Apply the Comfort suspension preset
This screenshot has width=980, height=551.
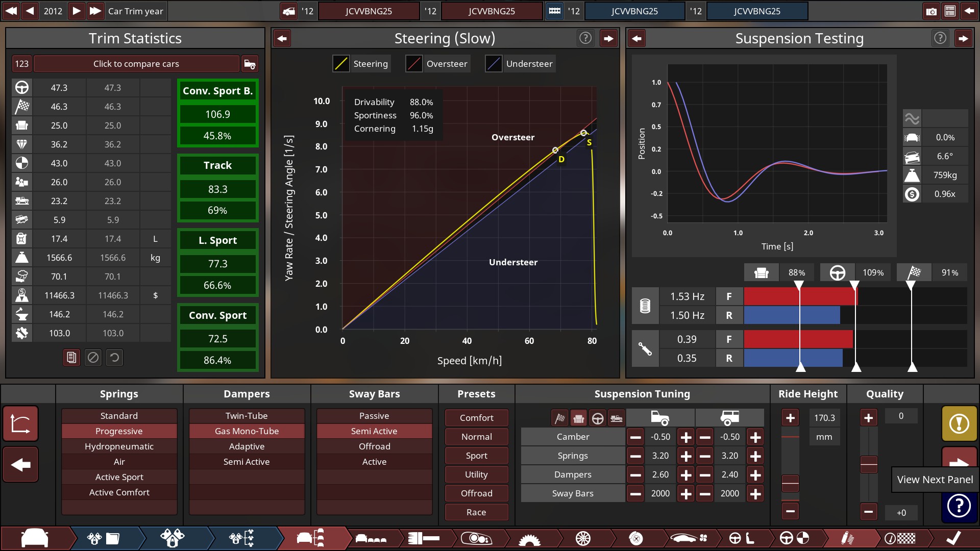[x=476, y=418]
